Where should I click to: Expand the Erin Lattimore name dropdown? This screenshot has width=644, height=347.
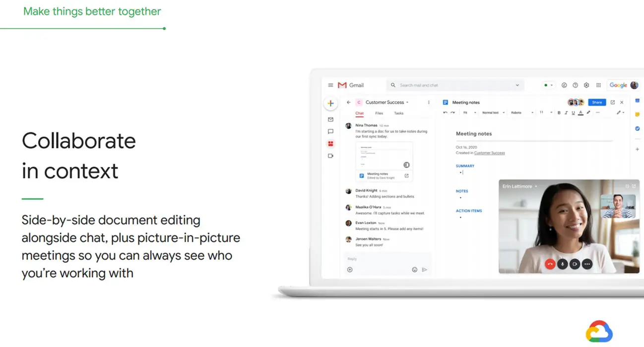click(x=536, y=187)
